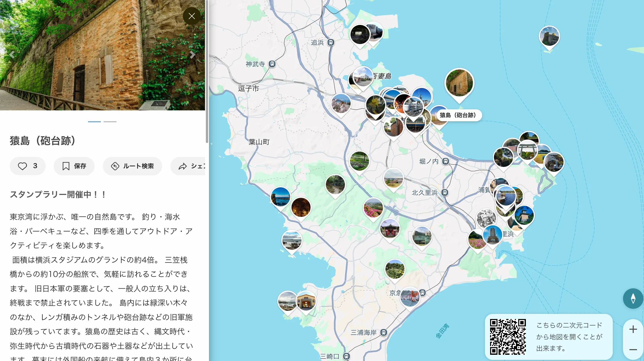The height and width of the screenshot is (361, 644).
Task: Click the torii gate photo pin
Action: pos(528,150)
